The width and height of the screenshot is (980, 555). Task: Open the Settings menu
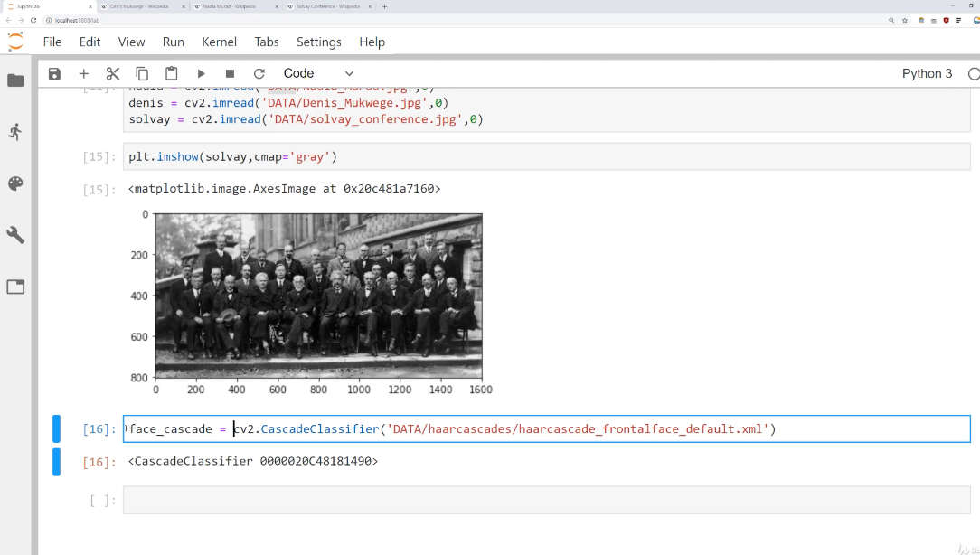point(319,42)
